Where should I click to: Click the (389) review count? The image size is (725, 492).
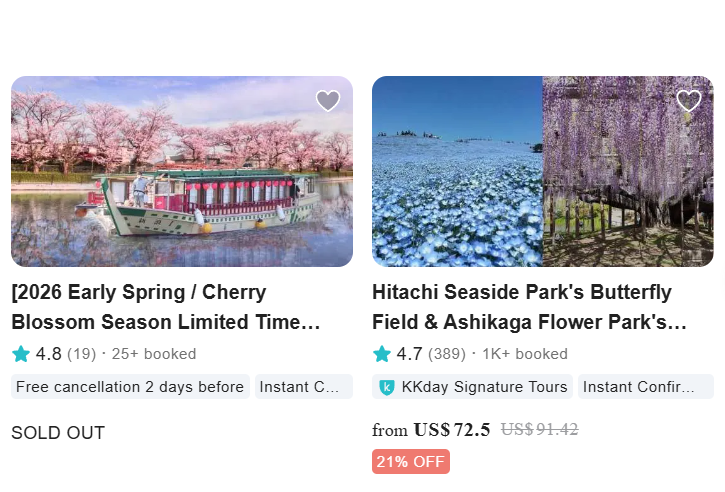coord(448,354)
